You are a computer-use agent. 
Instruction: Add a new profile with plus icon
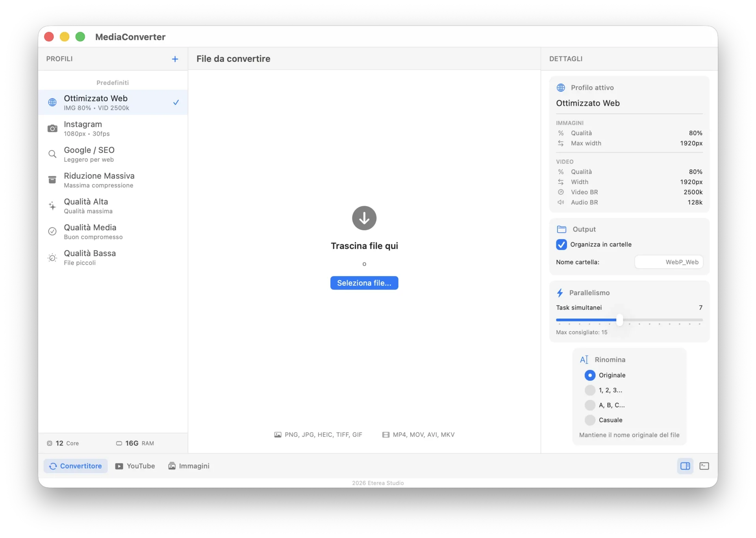pos(175,59)
